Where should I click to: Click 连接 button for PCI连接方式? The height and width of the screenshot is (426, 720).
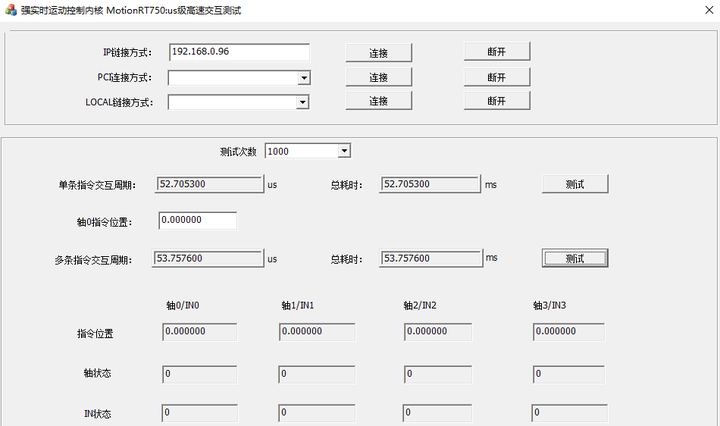click(378, 77)
